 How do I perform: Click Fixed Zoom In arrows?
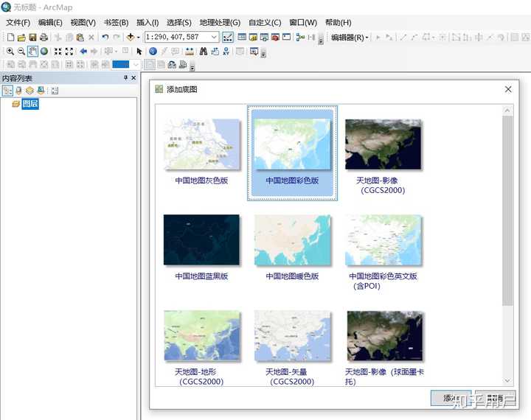[x=58, y=52]
